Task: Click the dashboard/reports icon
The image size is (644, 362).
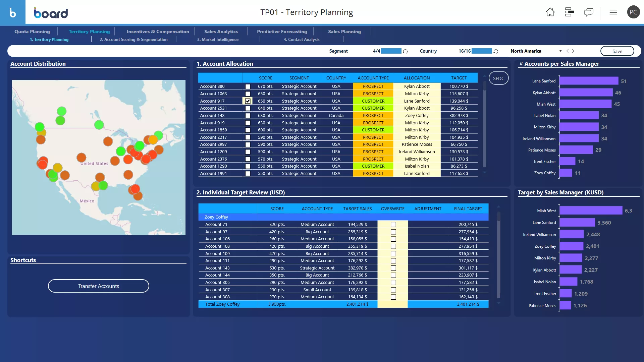Action: tap(569, 12)
